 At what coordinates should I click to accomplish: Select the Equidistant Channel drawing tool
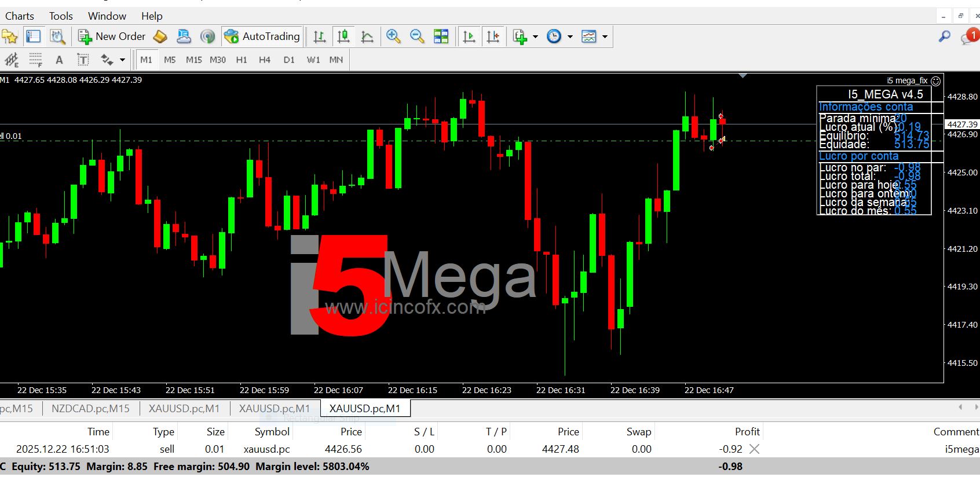[x=12, y=60]
